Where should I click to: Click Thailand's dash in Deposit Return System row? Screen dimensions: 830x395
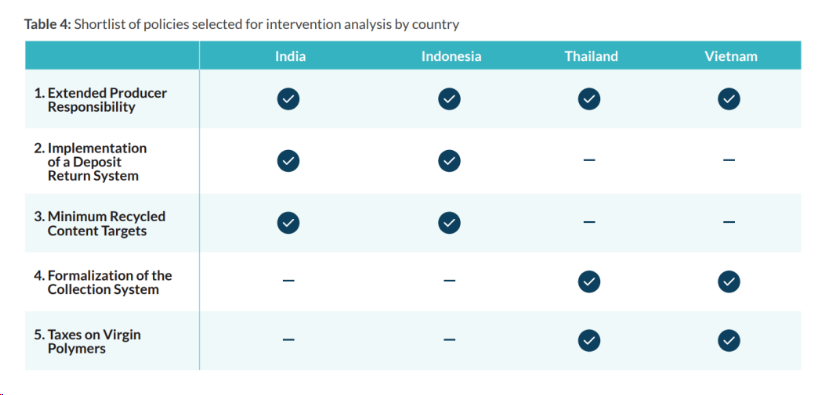[x=589, y=160]
